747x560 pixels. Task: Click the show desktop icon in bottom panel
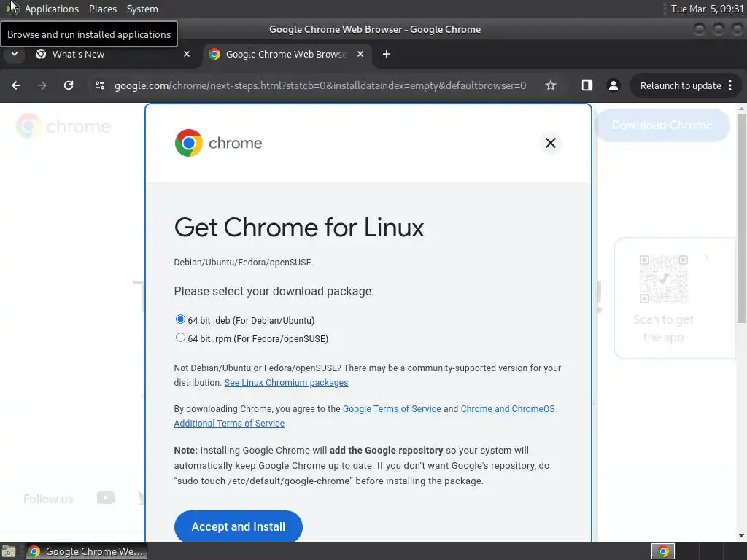click(x=8, y=551)
